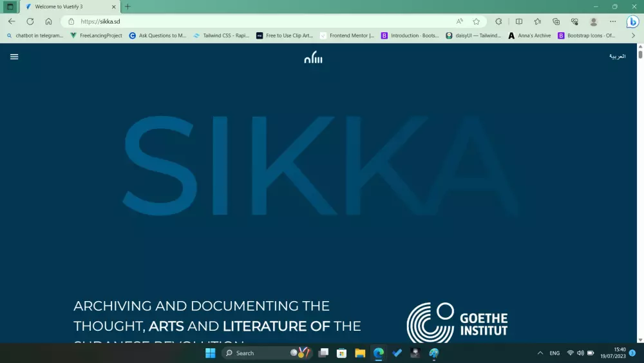Open split screen view
This screenshot has width=644, height=363.
(x=518, y=21)
